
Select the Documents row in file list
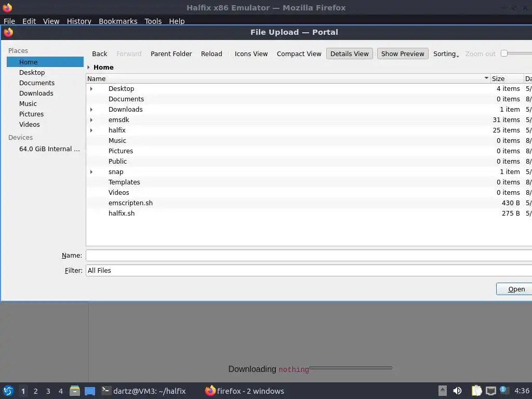click(x=309, y=99)
